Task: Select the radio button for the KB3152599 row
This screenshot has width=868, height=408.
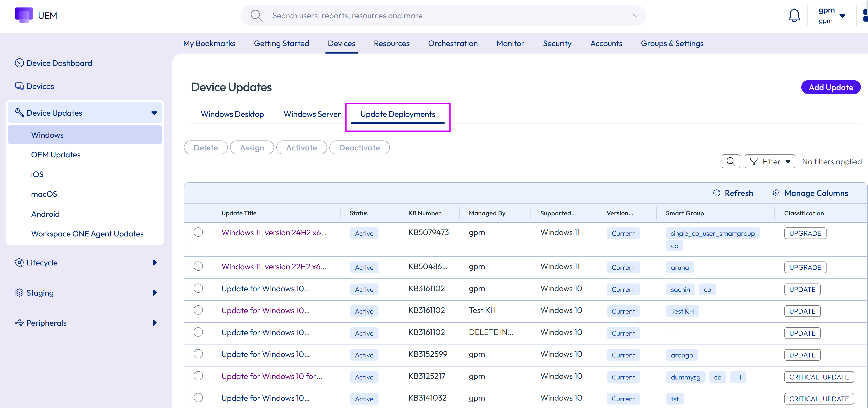Action: pos(198,354)
